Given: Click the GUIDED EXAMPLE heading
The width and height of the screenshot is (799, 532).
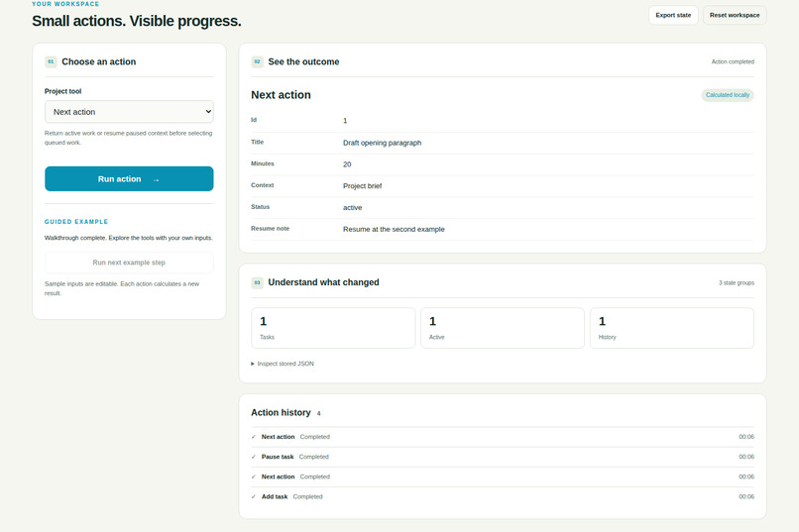Looking at the screenshot, I should click(76, 222).
